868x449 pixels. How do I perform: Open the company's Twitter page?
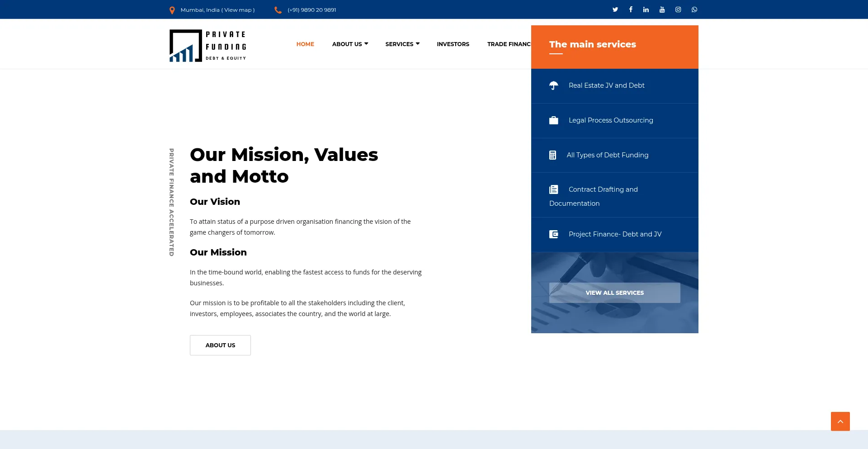(615, 9)
